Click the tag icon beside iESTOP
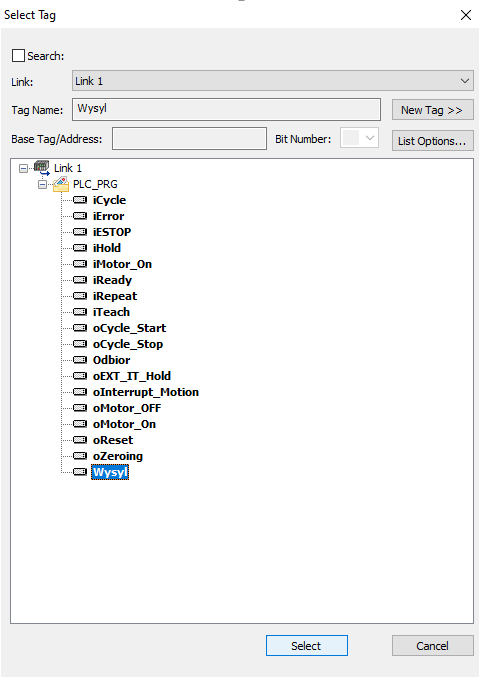This screenshot has width=479, height=678. point(80,232)
